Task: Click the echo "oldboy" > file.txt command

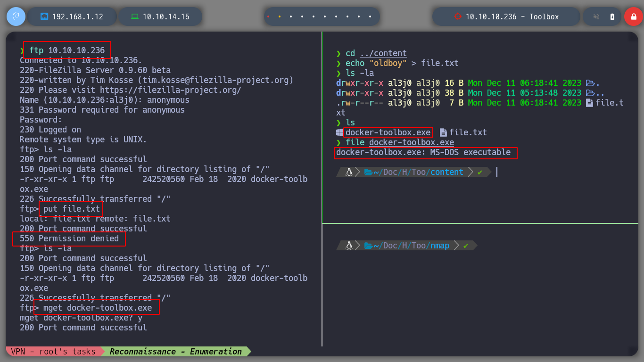Action: pos(402,63)
